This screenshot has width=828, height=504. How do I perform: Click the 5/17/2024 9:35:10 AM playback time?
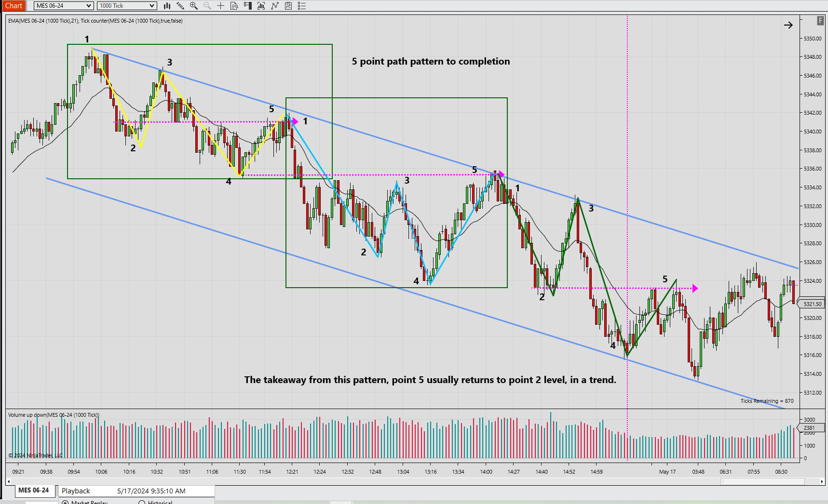pos(151,491)
